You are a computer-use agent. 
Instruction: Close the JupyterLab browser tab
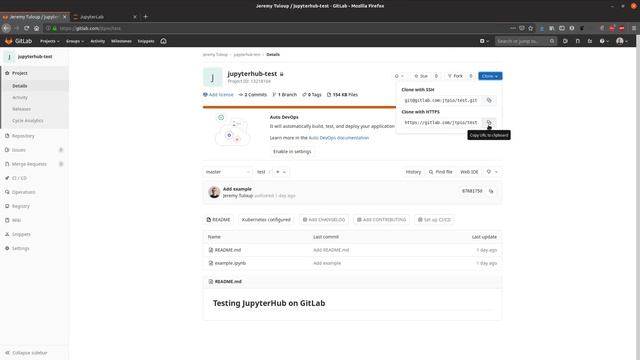[135, 17]
